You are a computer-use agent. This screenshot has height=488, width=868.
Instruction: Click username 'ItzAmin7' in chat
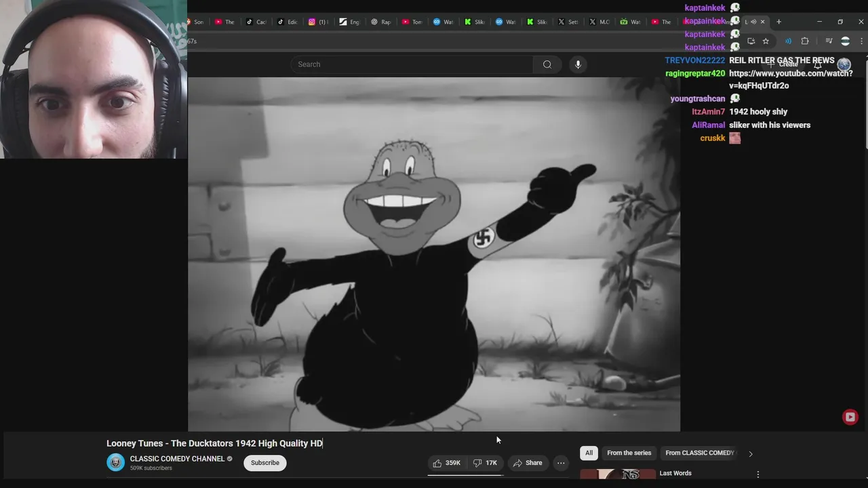pos(708,112)
